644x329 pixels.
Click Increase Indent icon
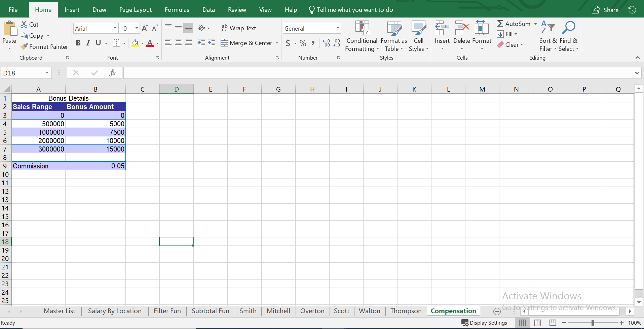tap(212, 43)
